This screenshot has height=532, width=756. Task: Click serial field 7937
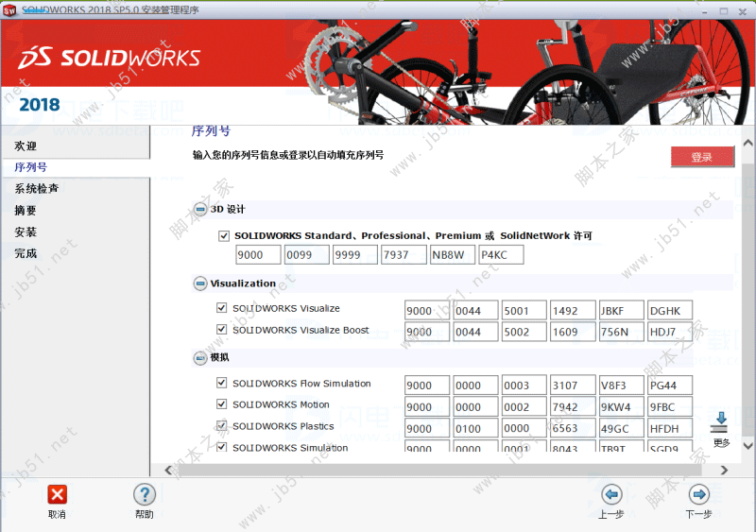click(x=404, y=255)
